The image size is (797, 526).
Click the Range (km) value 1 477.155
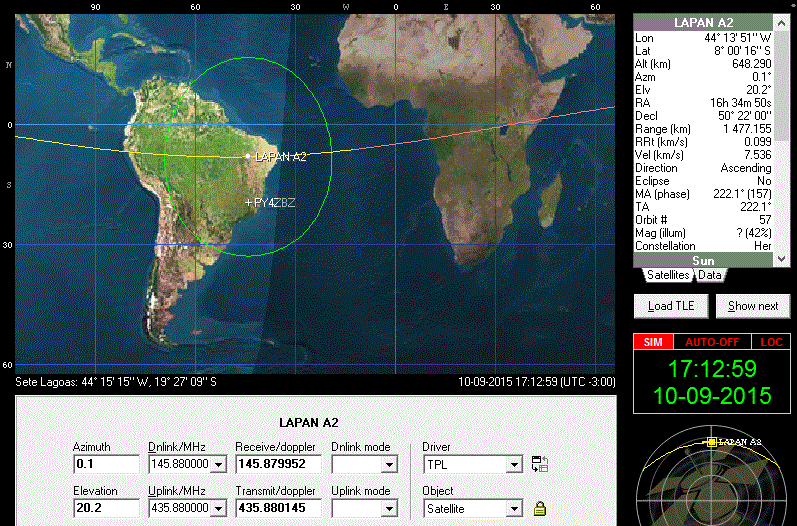(x=747, y=129)
